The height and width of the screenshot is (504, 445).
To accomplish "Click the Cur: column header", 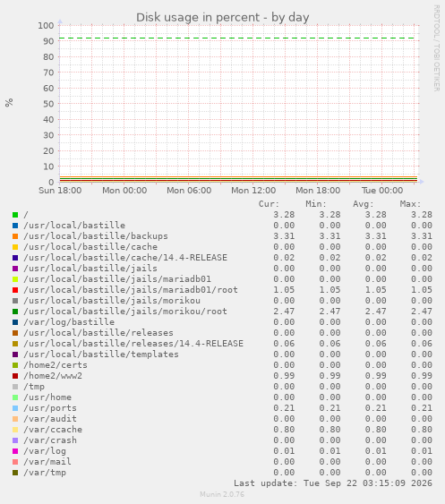I will point(270,204).
